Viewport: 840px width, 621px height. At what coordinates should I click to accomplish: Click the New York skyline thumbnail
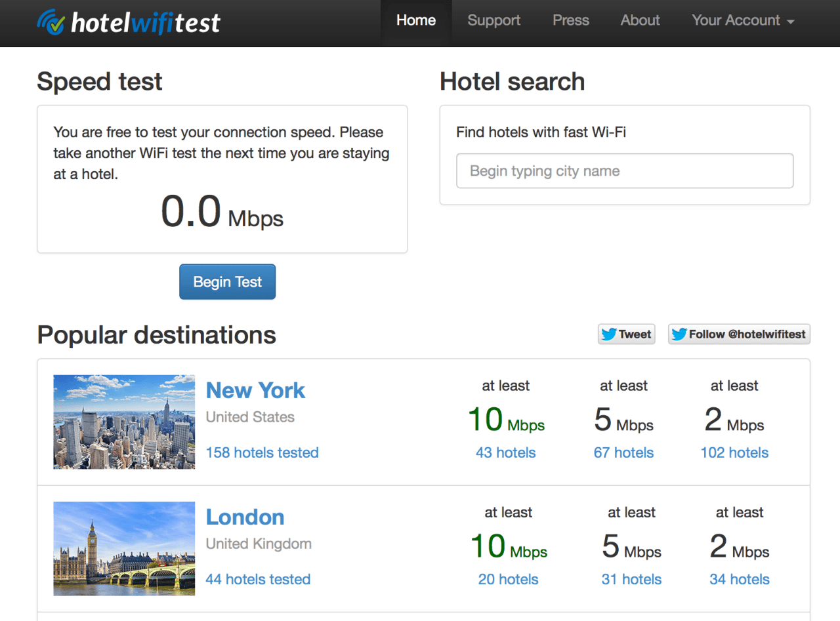[x=124, y=422]
